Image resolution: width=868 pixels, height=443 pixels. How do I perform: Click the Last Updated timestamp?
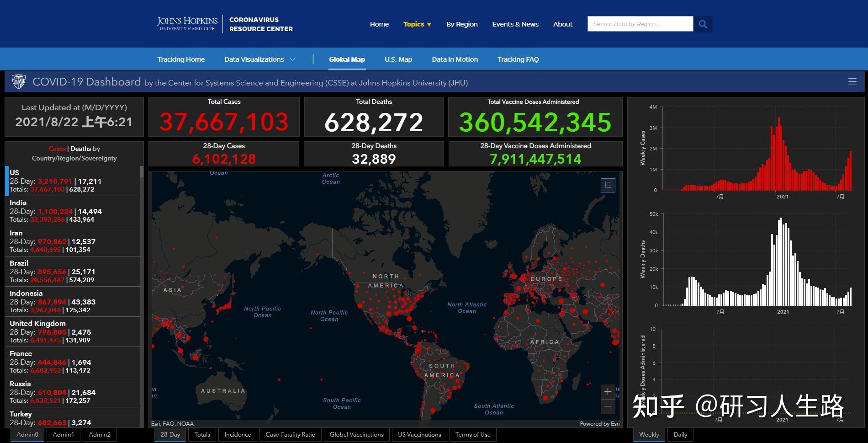tap(74, 122)
